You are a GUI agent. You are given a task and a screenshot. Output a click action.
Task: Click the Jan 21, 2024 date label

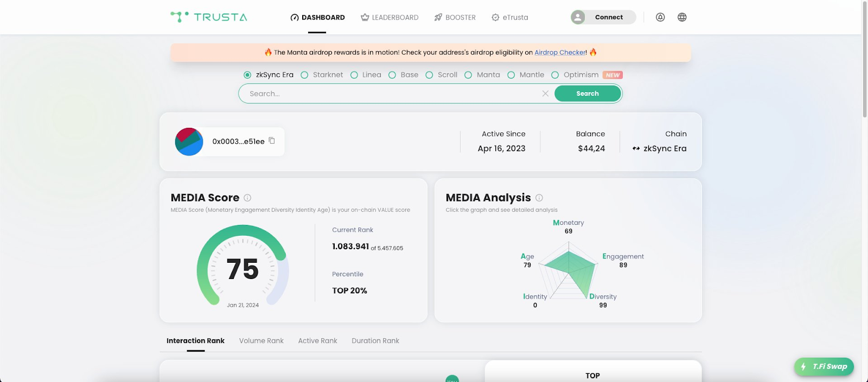242,305
